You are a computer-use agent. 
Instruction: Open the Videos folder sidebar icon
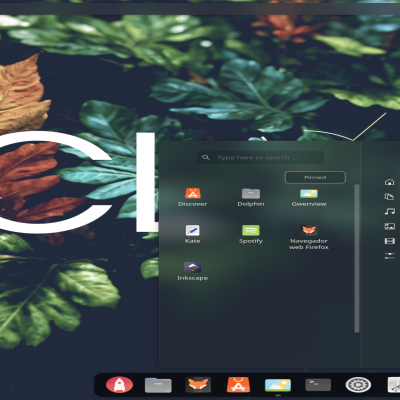coord(390,241)
